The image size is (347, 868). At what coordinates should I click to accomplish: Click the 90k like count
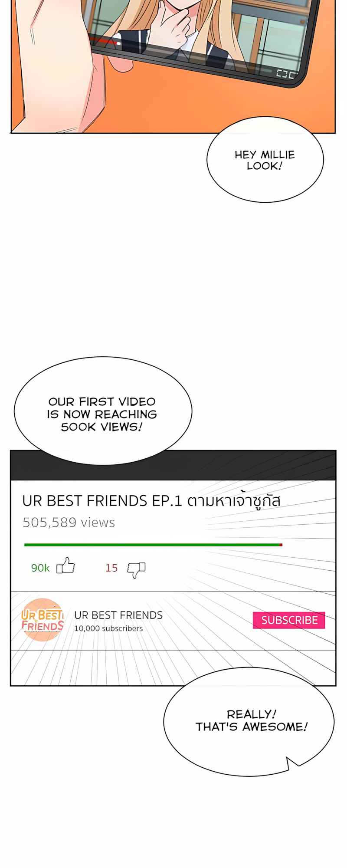tap(40, 568)
